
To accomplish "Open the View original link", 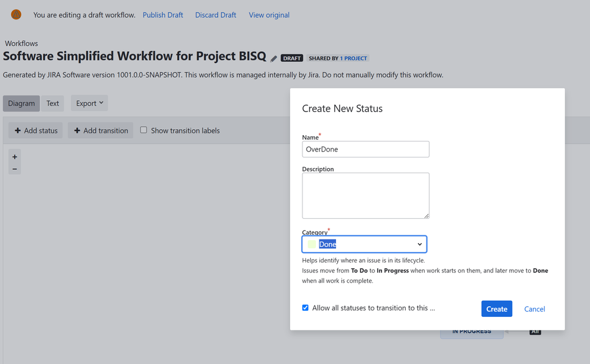I will [x=269, y=15].
